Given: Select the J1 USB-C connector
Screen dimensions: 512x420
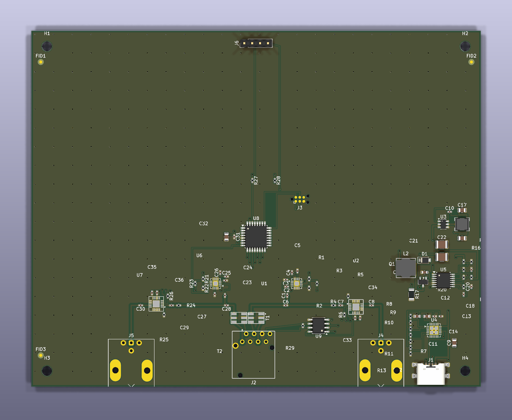Looking at the screenshot, I should [x=431, y=374].
